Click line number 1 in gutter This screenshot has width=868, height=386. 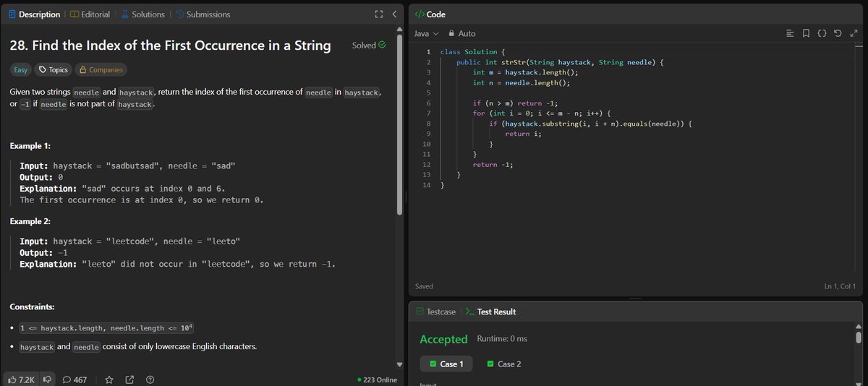click(x=428, y=52)
